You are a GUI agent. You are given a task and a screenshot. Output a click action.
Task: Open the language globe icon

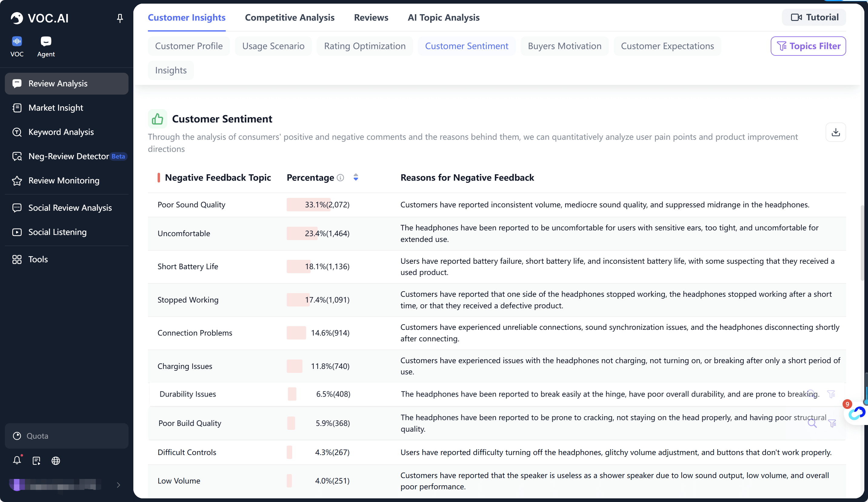[56, 461]
